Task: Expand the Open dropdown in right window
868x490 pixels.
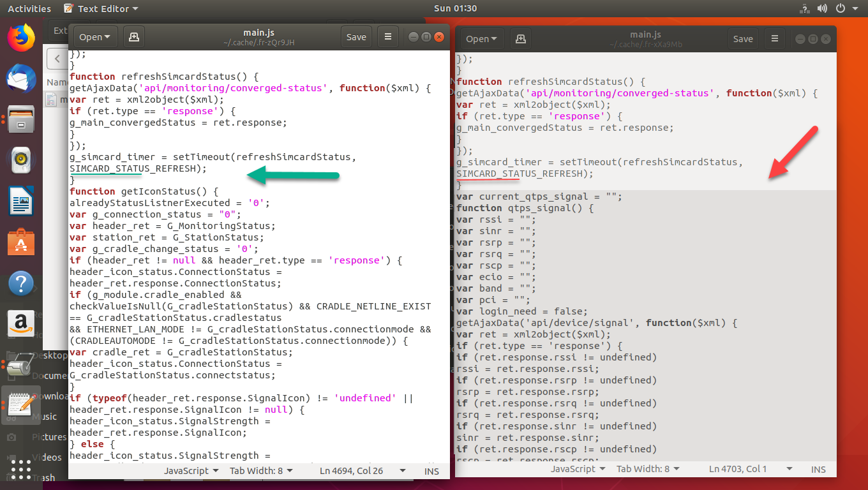Action: click(x=481, y=39)
